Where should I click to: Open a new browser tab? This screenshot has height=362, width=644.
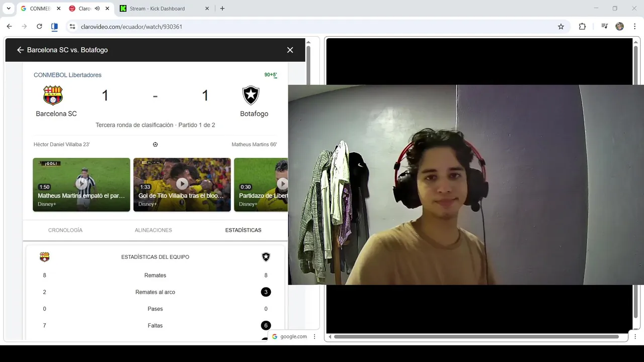click(222, 9)
